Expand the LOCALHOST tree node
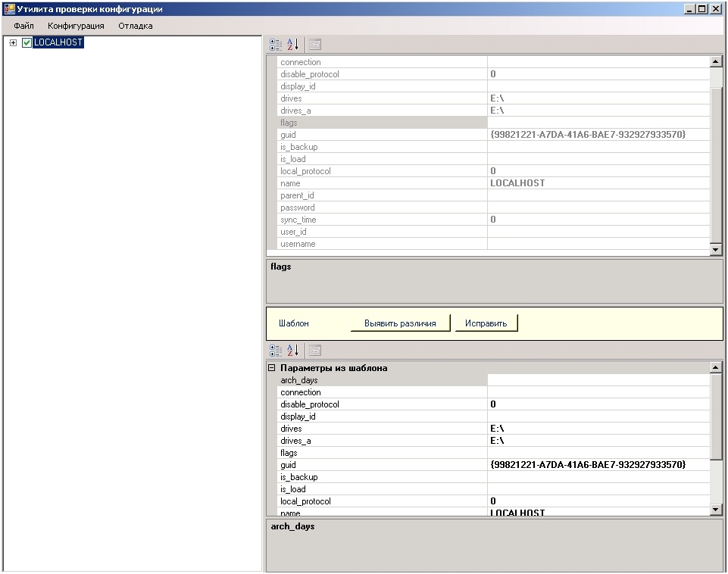 [x=13, y=42]
